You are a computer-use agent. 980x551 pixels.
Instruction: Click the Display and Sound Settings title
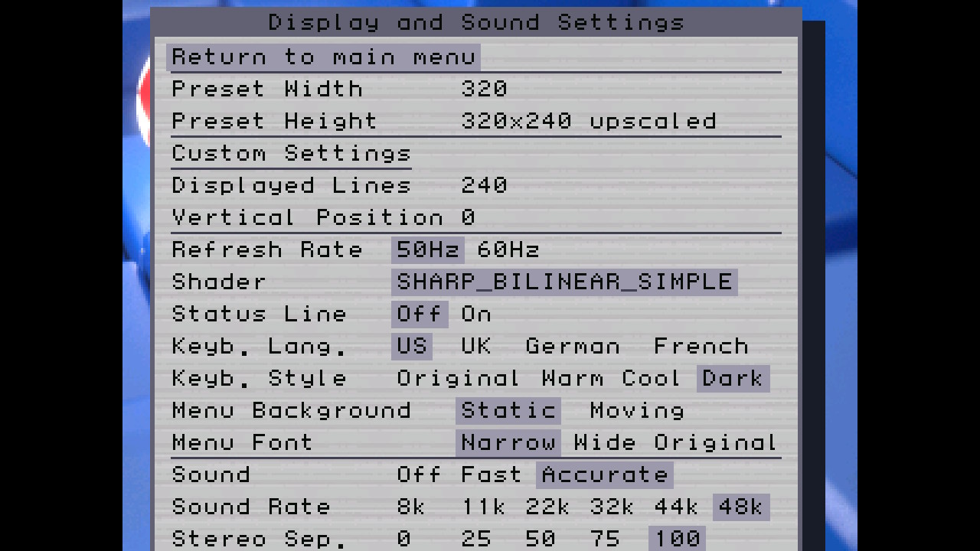(476, 21)
